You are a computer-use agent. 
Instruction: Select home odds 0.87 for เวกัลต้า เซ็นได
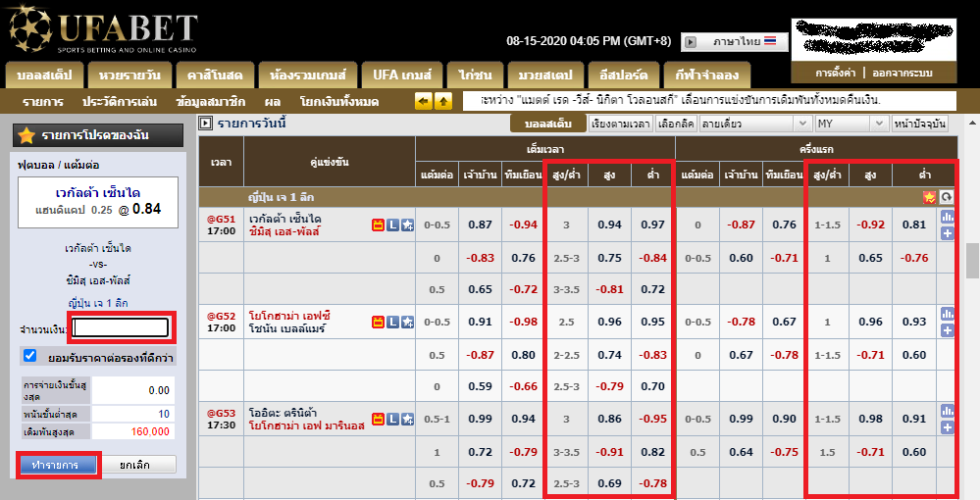tap(480, 225)
